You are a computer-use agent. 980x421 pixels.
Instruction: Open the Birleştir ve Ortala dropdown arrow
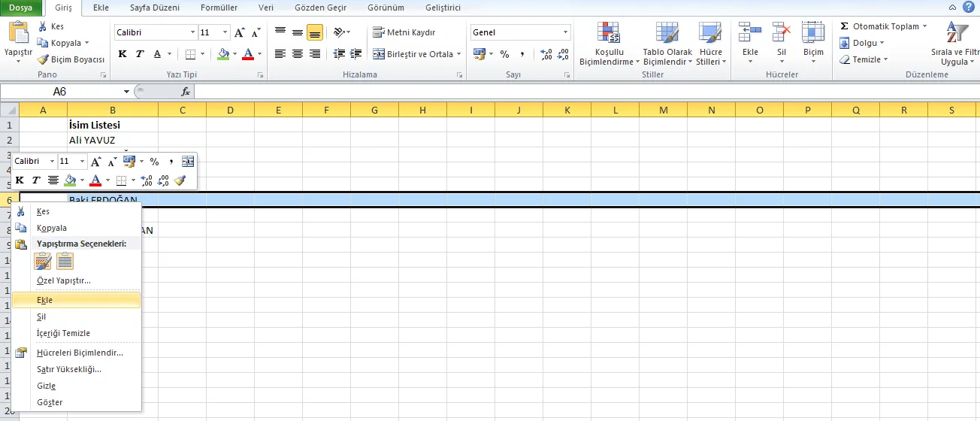coord(459,54)
